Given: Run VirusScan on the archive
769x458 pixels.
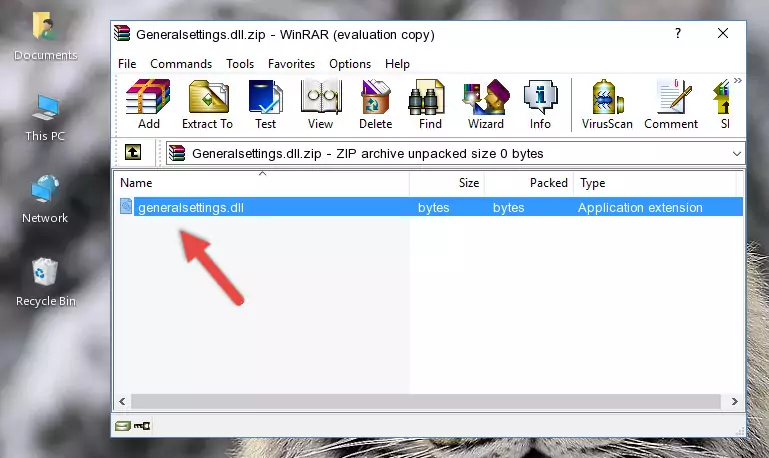Looking at the screenshot, I should (607, 104).
